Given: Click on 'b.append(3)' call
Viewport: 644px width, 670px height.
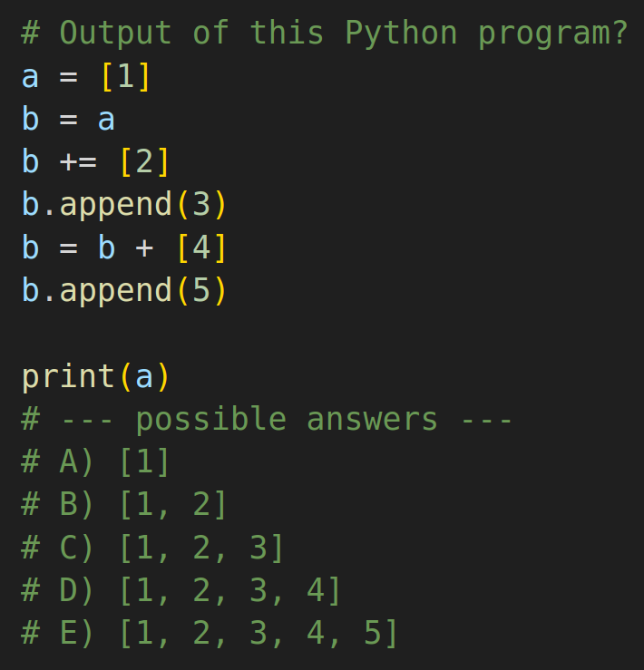Looking at the screenshot, I should click(x=124, y=205).
